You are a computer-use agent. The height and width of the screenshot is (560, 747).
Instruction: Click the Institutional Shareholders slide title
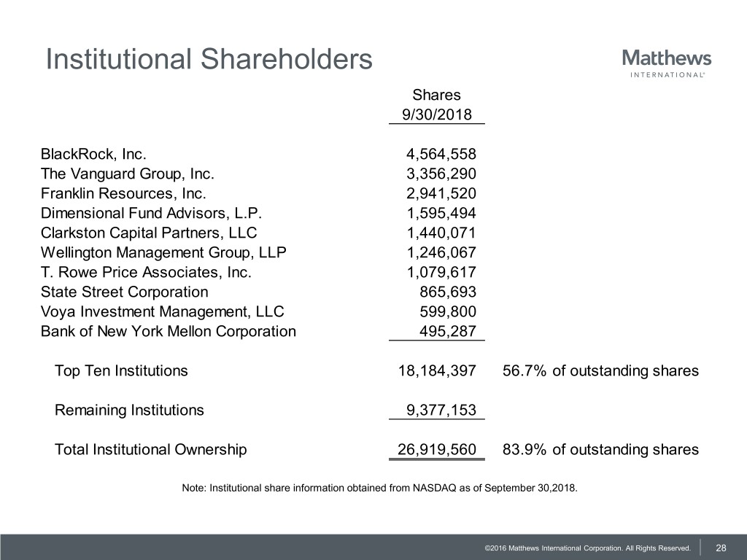tap(209, 59)
